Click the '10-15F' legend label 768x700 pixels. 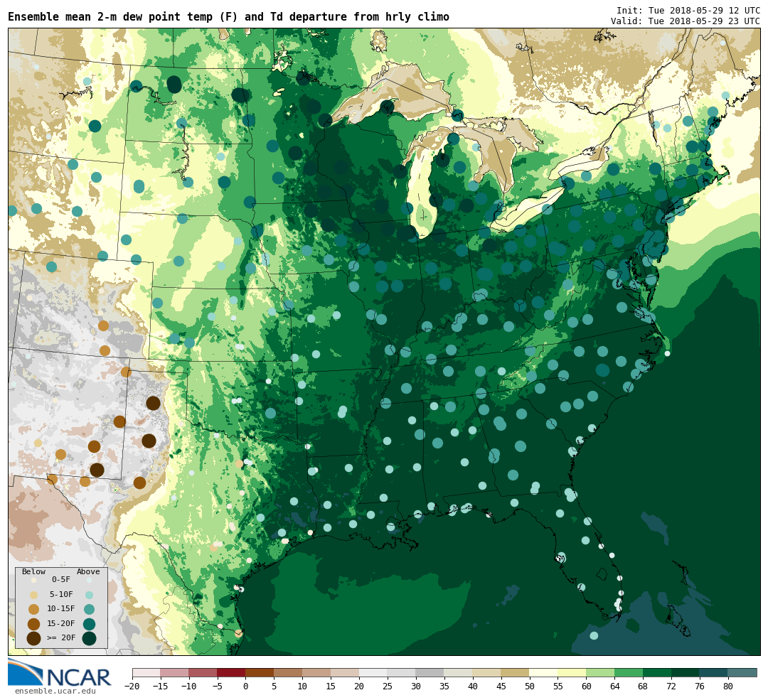pos(61,608)
